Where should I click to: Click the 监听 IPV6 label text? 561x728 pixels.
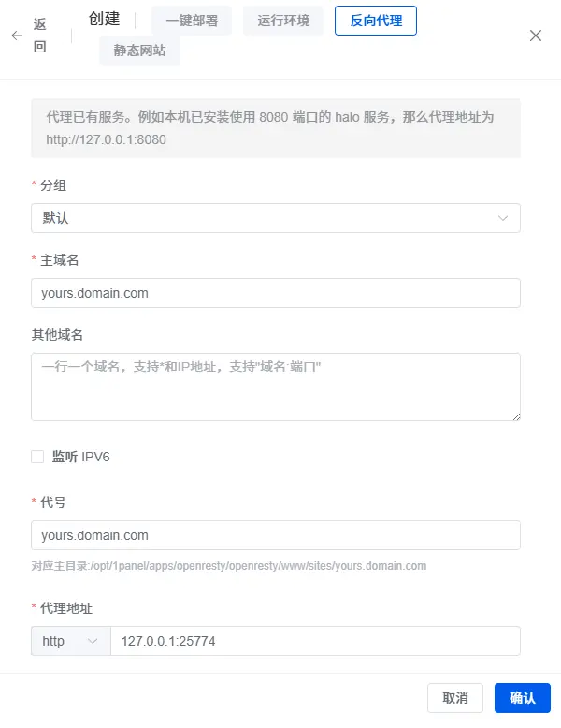tap(81, 457)
